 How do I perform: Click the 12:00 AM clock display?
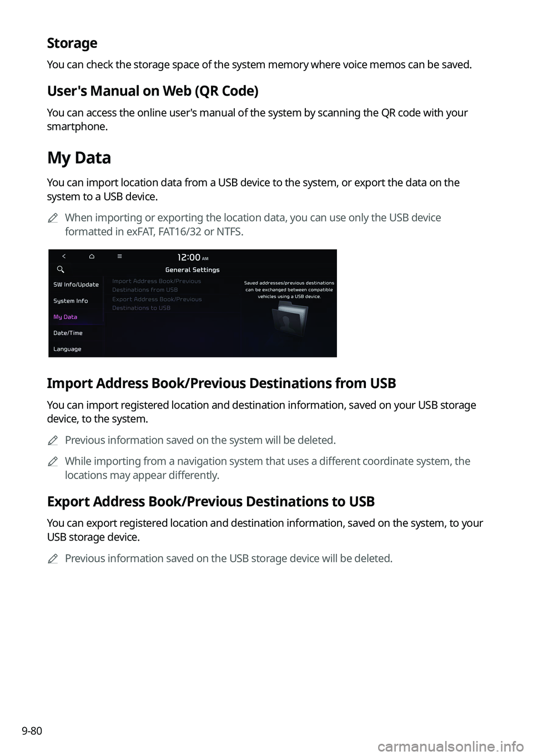(x=192, y=258)
